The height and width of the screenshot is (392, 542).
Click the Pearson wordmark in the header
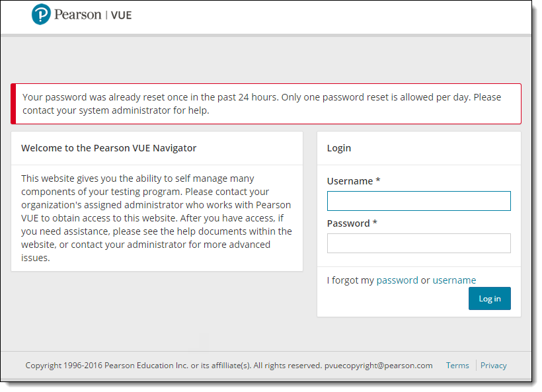pyautogui.click(x=78, y=15)
